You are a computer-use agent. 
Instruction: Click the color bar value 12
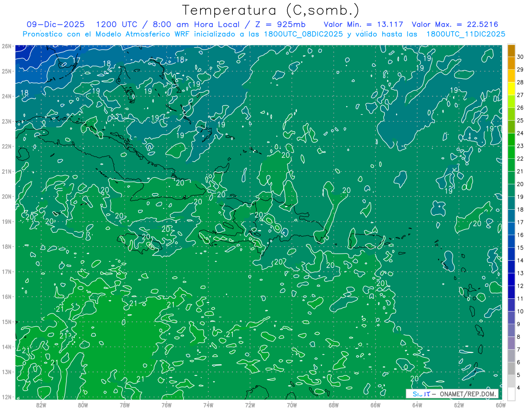point(520,286)
